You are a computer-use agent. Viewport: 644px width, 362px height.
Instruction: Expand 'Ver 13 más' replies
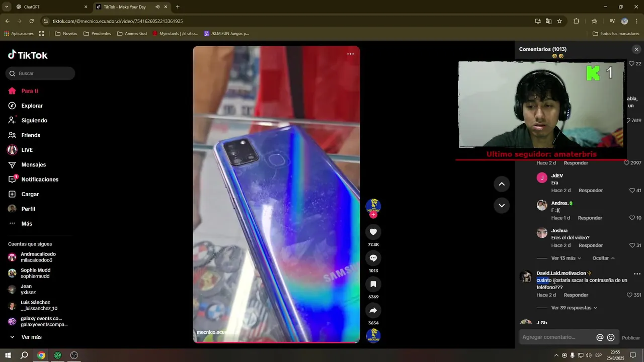(x=566, y=258)
